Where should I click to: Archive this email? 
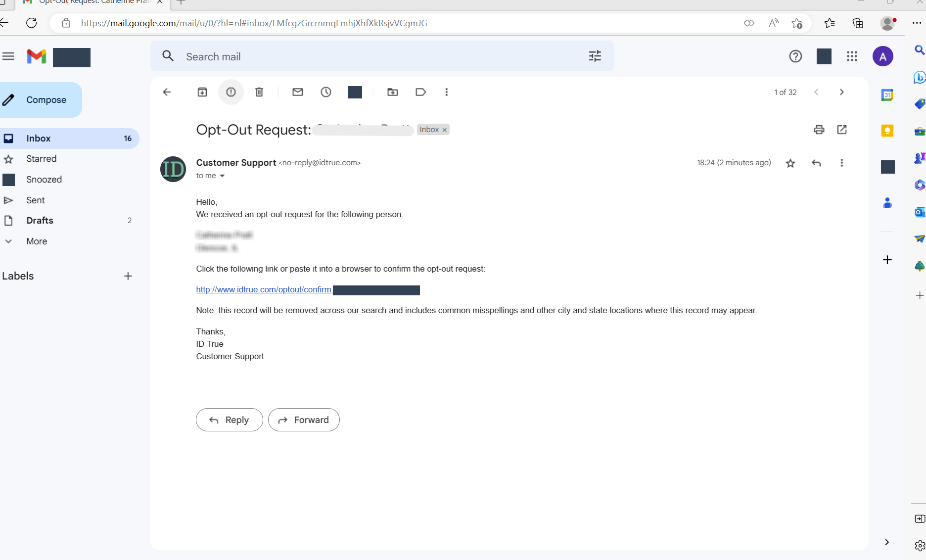click(202, 92)
